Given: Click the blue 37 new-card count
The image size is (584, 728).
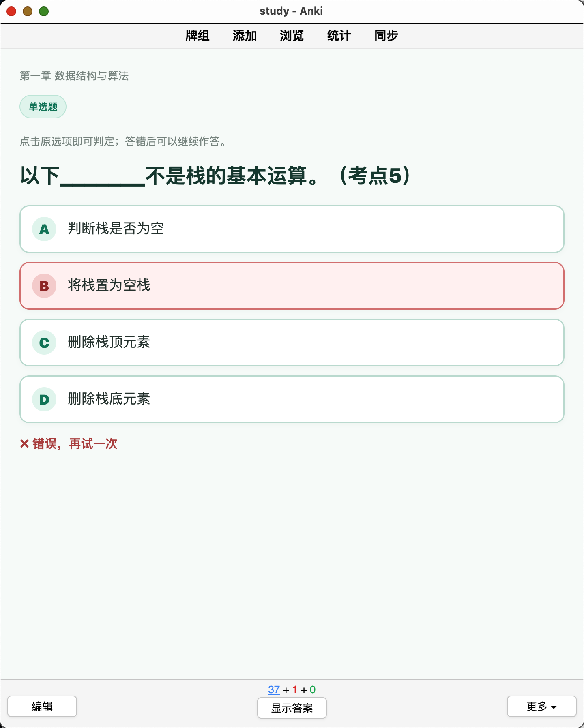Looking at the screenshot, I should [274, 689].
